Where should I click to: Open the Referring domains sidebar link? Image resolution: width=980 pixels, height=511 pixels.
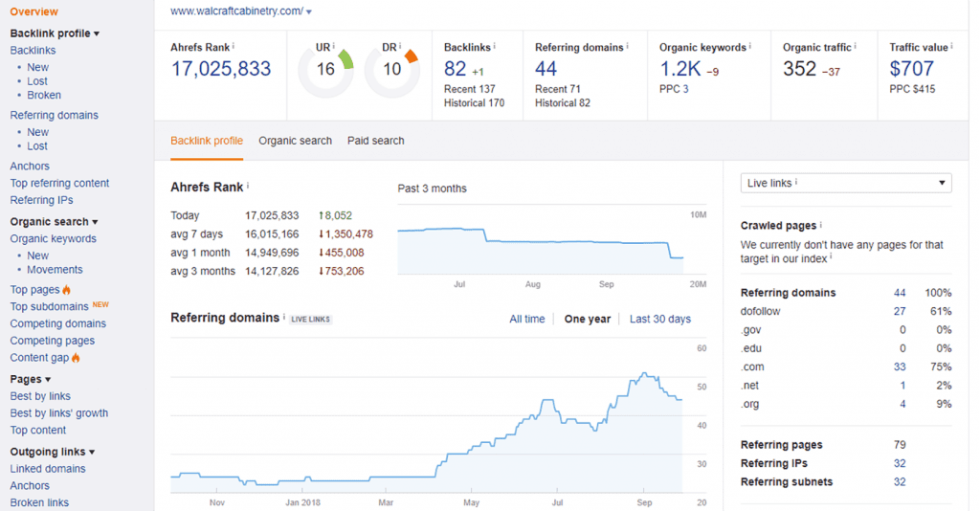[x=54, y=115]
